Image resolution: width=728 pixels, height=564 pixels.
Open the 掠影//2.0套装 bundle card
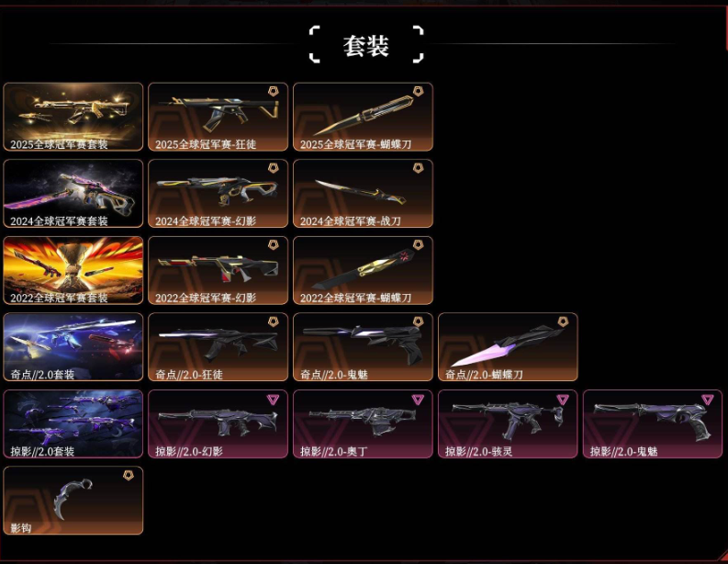[73, 423]
